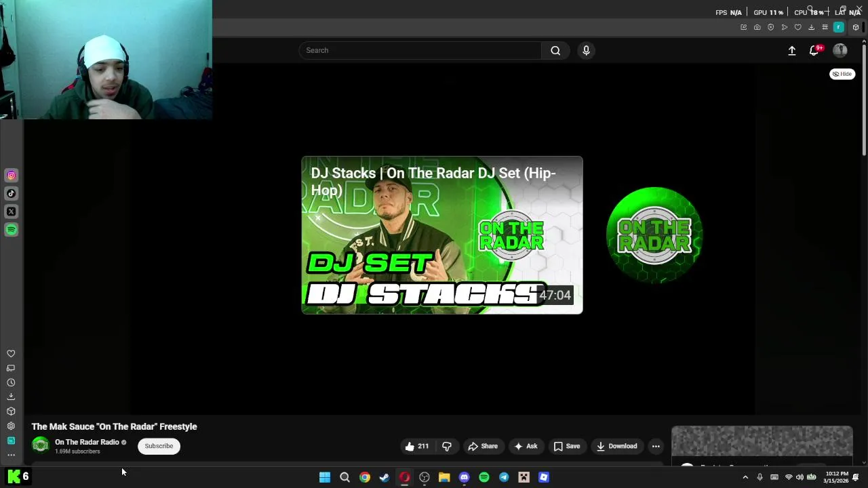Open X (Twitter) sidebar panel
Screen dimensions: 868x488
coord(11,211)
